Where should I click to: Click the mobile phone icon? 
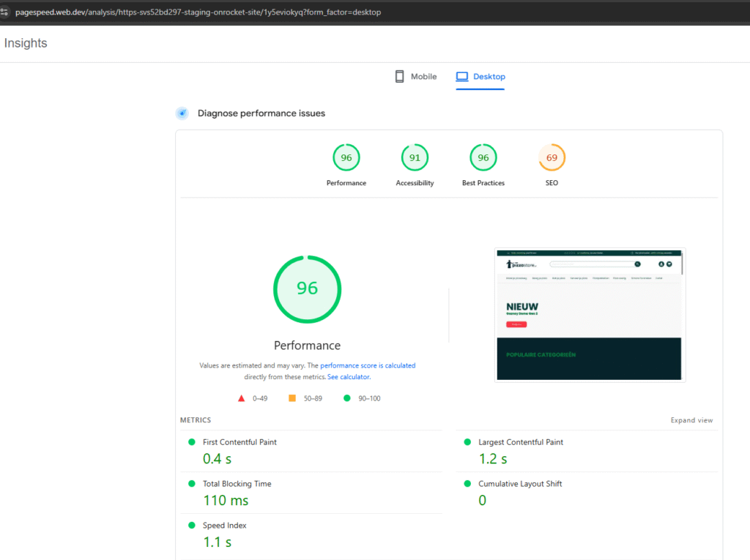point(399,76)
